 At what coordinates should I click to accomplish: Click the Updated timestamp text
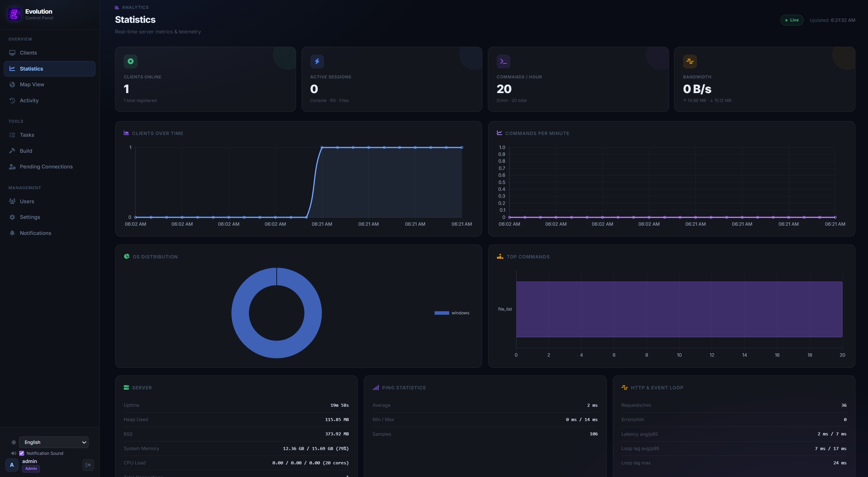(832, 20)
